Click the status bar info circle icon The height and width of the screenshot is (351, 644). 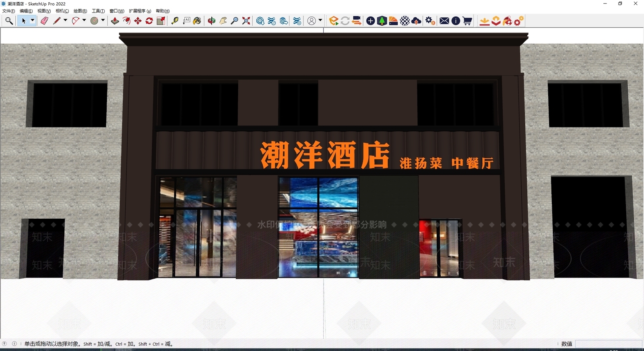tap(14, 344)
